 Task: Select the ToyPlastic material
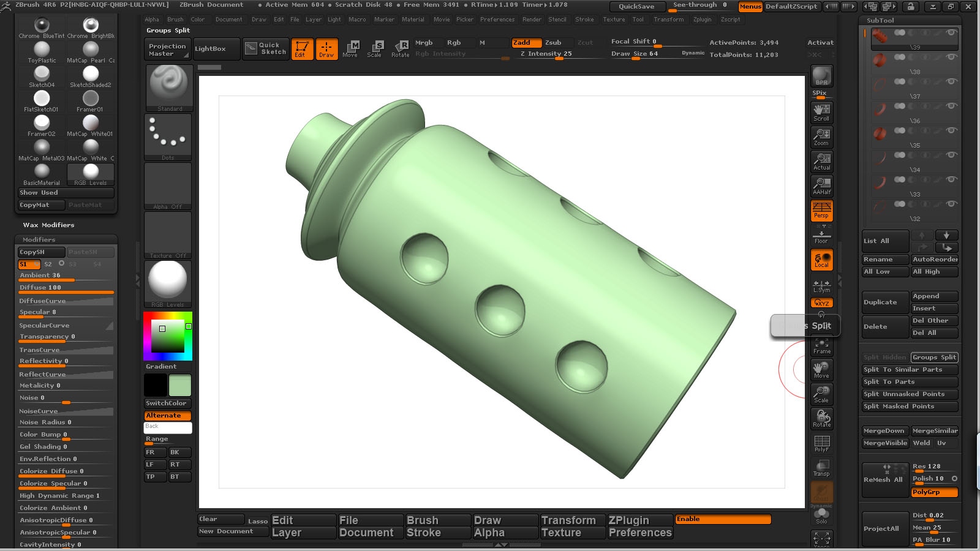[42, 53]
